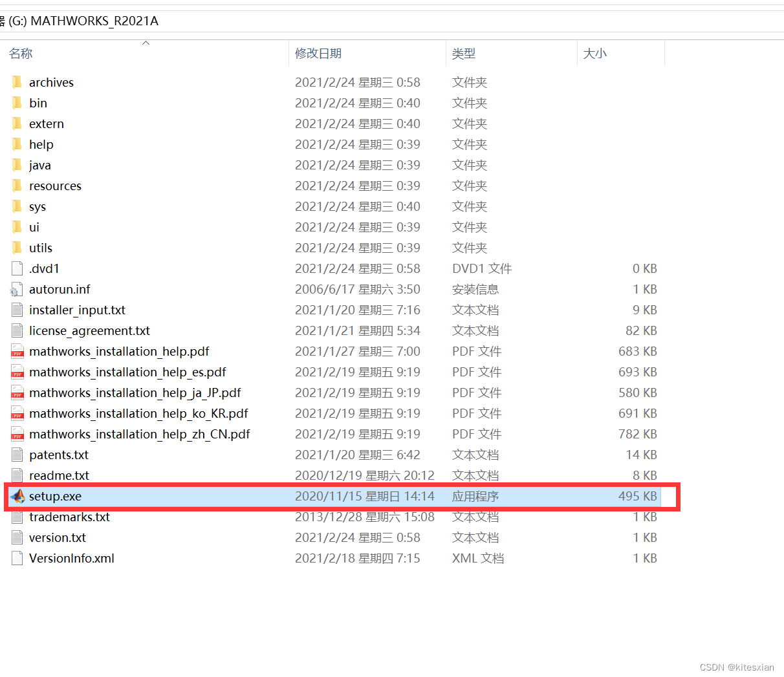Click the bin folder icon
Screen dimensions: 784x677
click(17, 103)
